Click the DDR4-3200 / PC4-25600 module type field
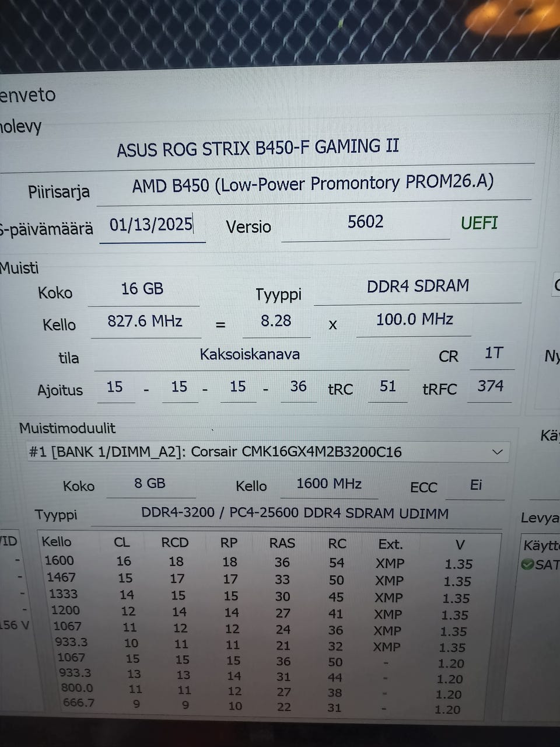Screen dimensions: 560x747 [295, 514]
